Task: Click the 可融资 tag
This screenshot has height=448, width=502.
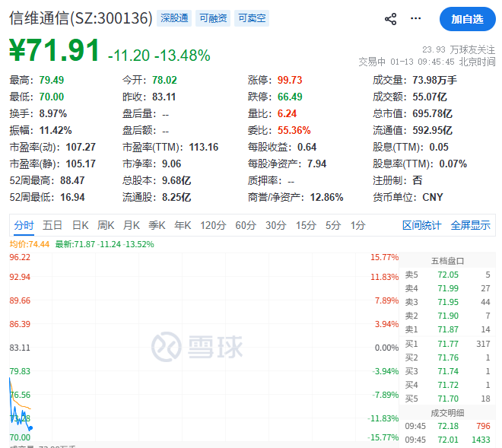Action: pyautogui.click(x=213, y=18)
